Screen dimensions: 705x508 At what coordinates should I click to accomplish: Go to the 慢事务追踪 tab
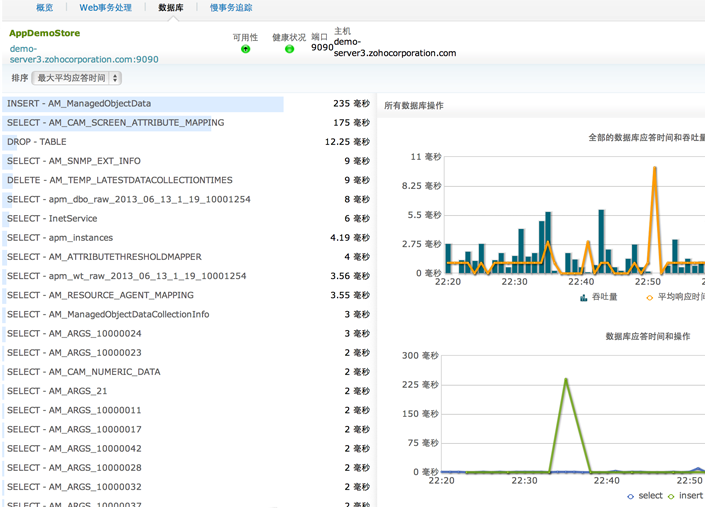[x=231, y=8]
